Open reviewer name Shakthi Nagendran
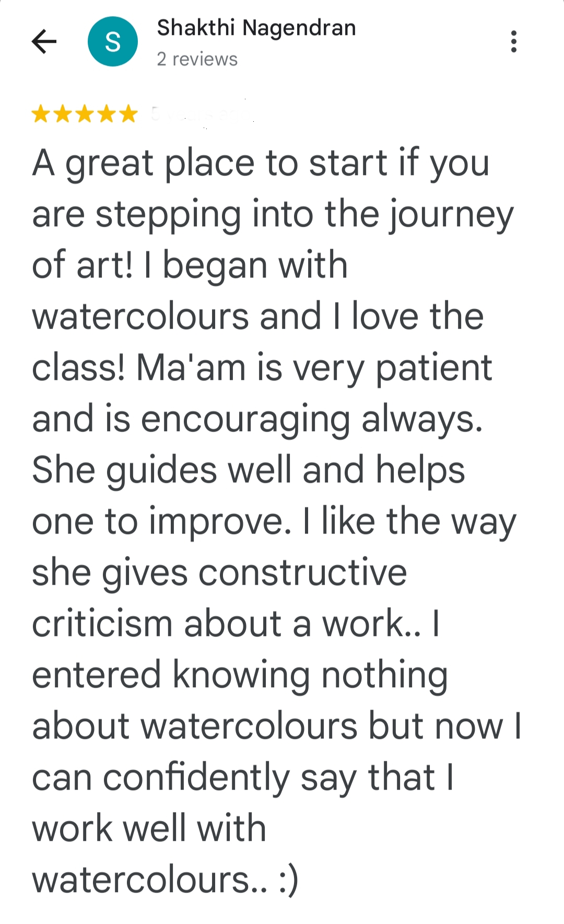This screenshot has width=564, height=924. coord(256,28)
